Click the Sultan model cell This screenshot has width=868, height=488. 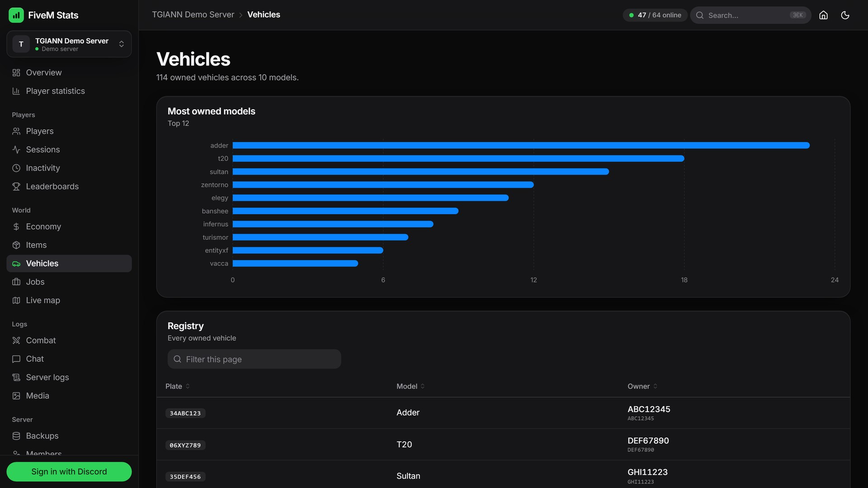(408, 476)
